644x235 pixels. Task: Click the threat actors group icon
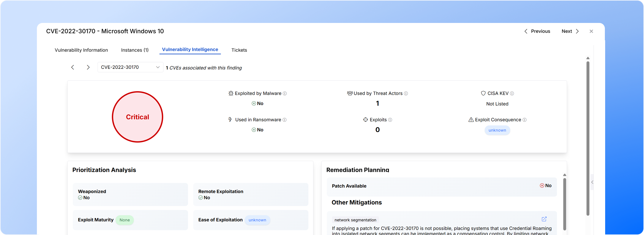coord(350,93)
